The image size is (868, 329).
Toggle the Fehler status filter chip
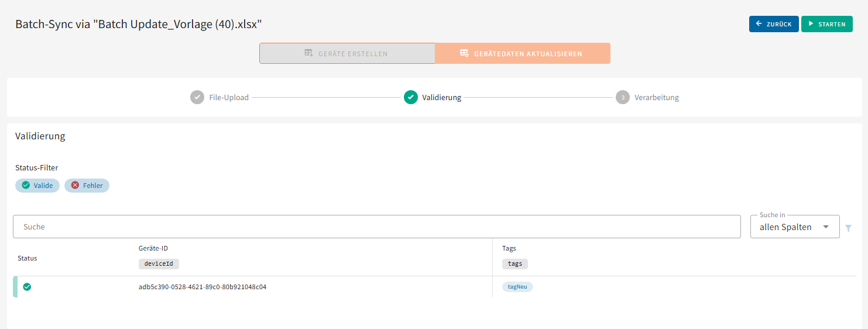tap(87, 186)
